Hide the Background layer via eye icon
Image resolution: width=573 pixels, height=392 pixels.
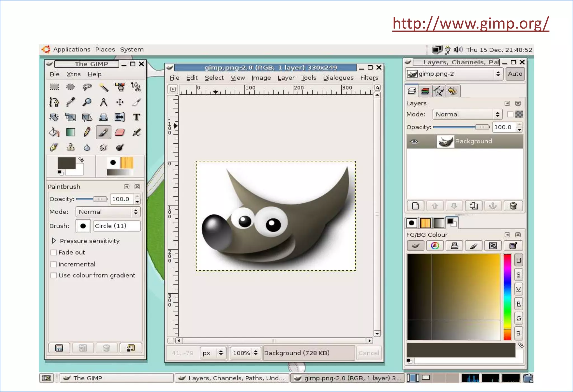(414, 141)
